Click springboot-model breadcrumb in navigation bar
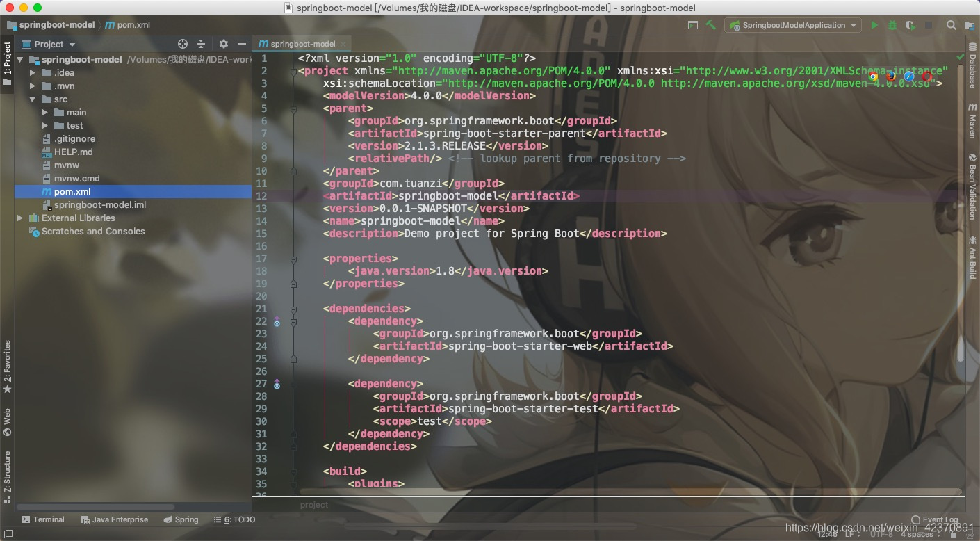The width and height of the screenshot is (980, 541). 51,25
